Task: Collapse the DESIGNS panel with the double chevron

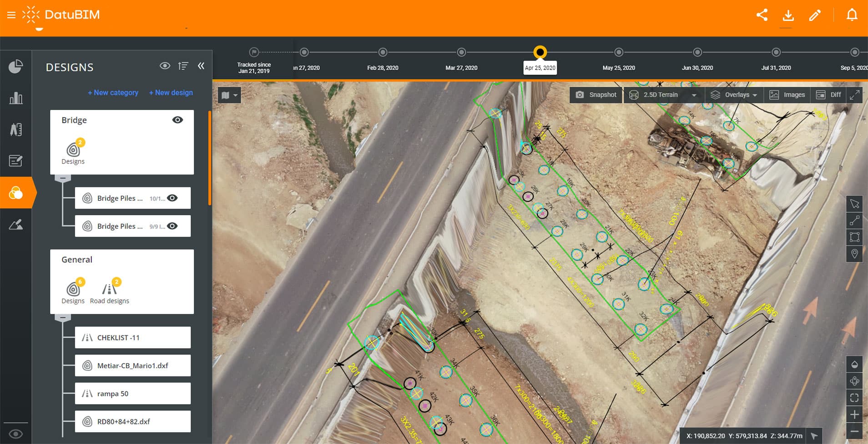Action: coord(202,66)
